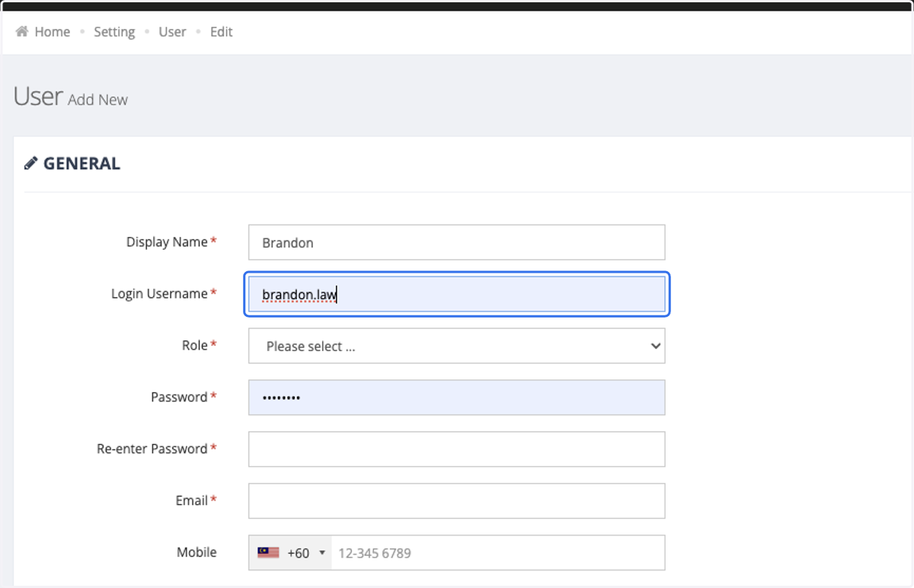
Task: Click the Re-enter Password label
Action: point(152,449)
